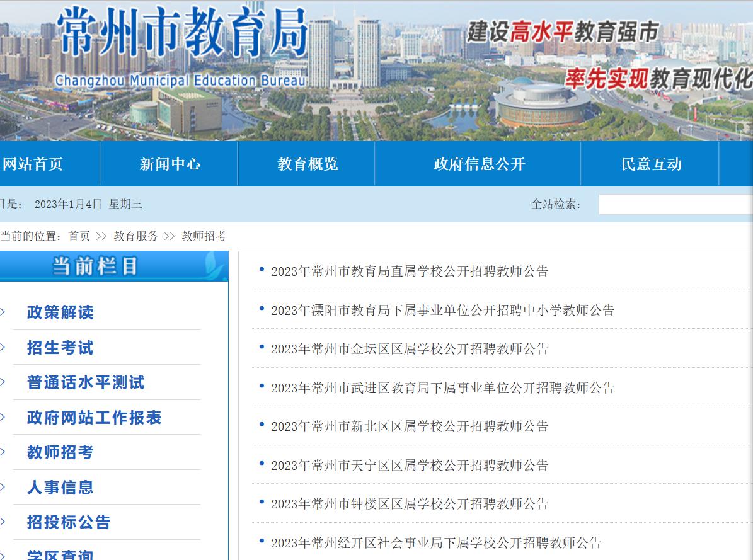The image size is (753, 560).
Task: Click the arrow beside 招生考试
Action: pos(3,347)
